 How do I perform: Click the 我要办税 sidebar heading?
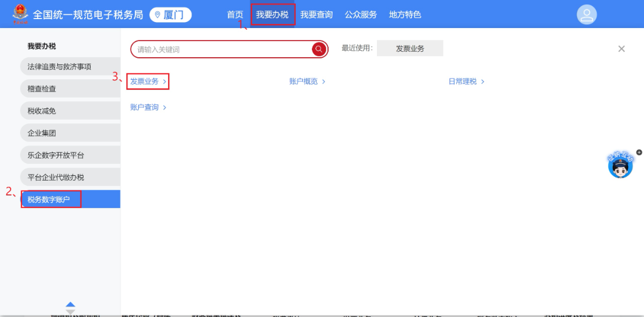(x=42, y=46)
